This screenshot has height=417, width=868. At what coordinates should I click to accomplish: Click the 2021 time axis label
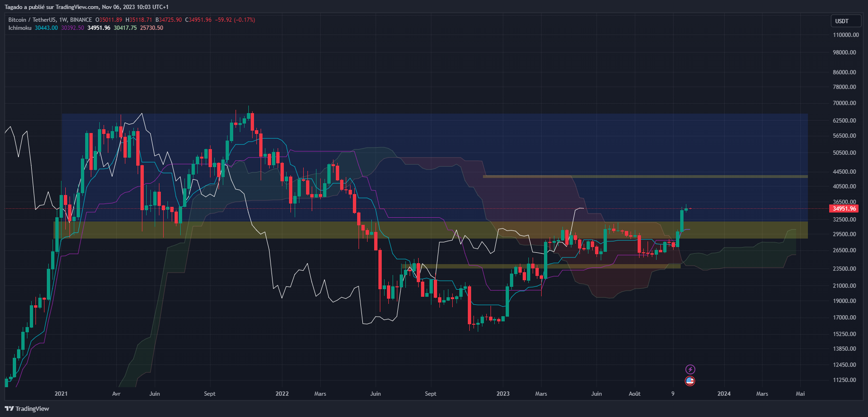coord(61,394)
